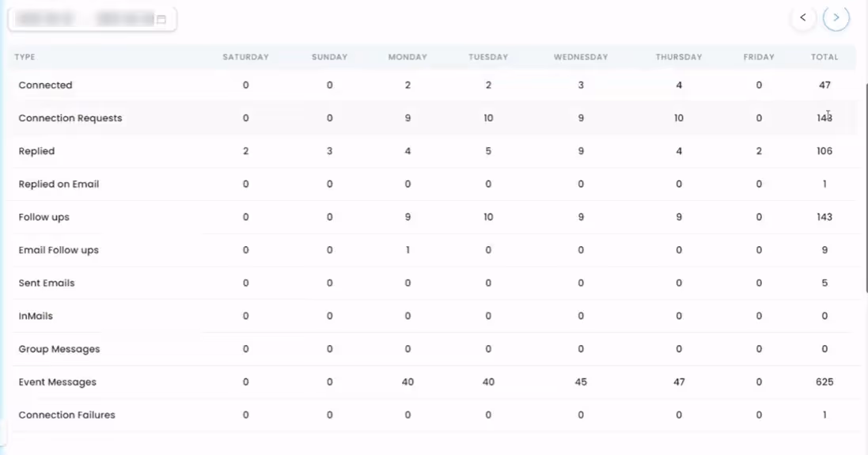
Task: Open the date range calendar icon
Action: (161, 19)
